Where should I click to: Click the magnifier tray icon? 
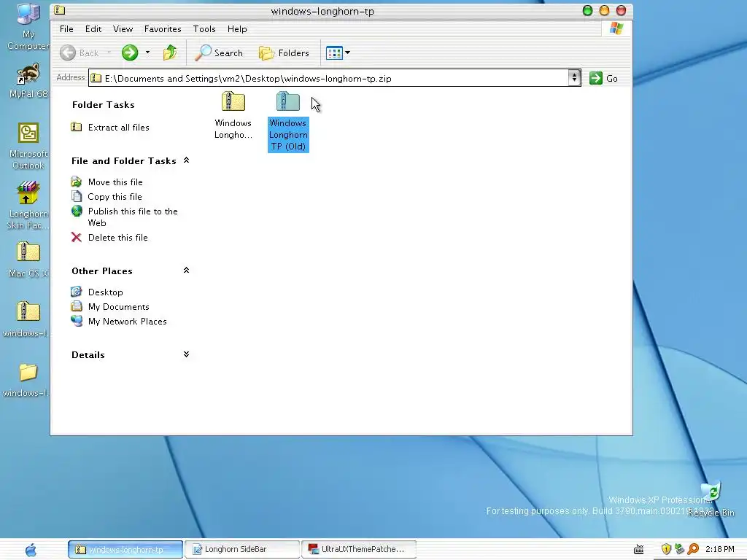tap(693, 550)
